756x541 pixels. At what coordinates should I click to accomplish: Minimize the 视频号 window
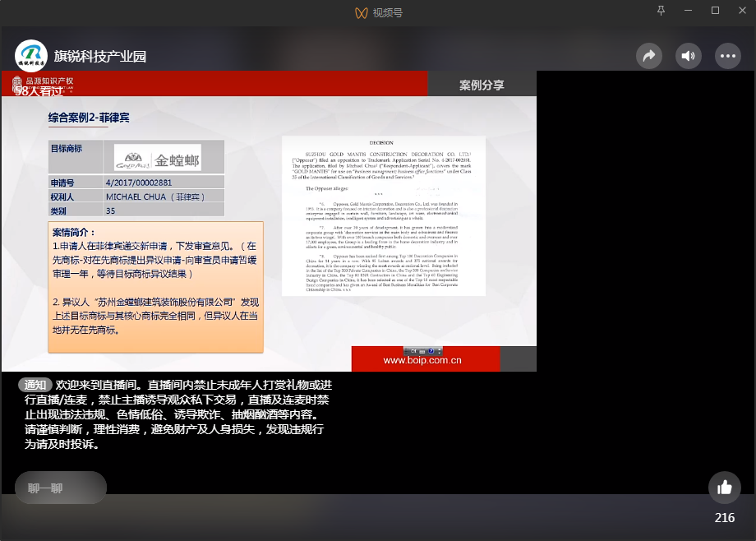[688, 11]
